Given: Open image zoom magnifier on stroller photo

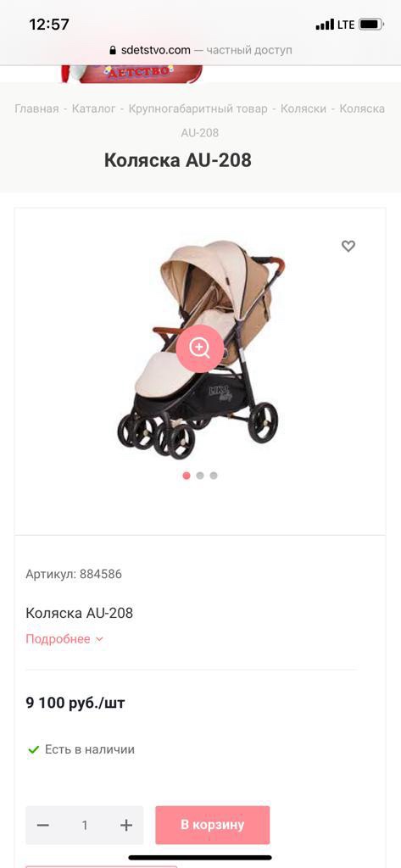Looking at the screenshot, I should (x=200, y=348).
